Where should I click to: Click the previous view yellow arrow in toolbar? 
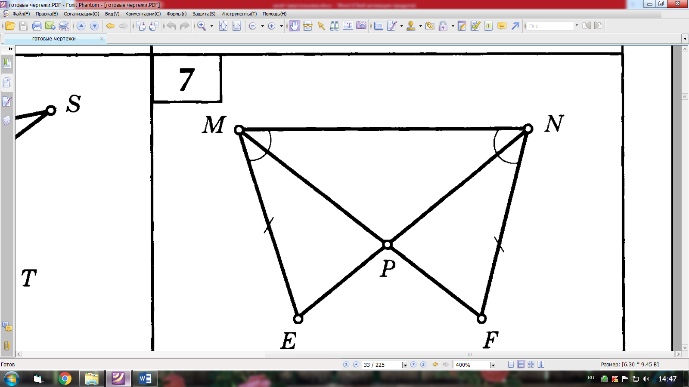[x=110, y=26]
